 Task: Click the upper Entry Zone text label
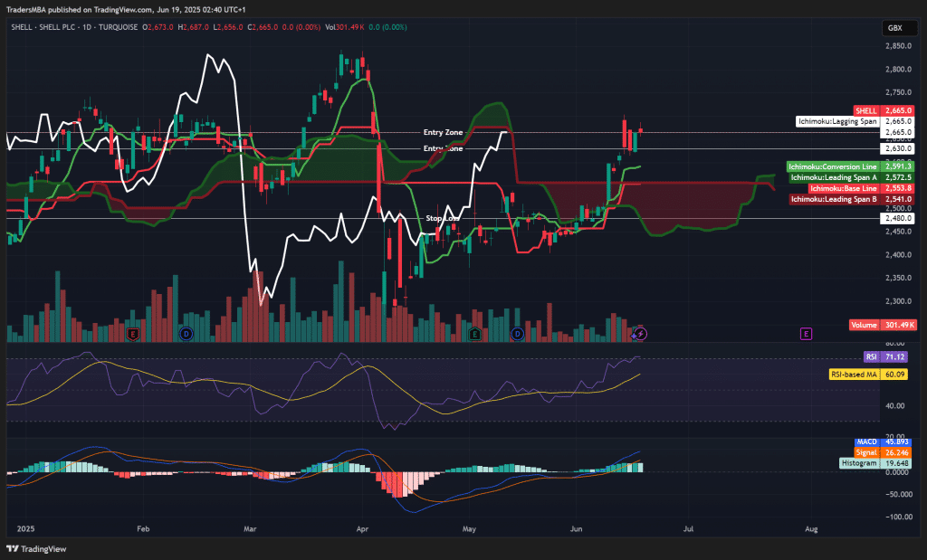coord(443,133)
